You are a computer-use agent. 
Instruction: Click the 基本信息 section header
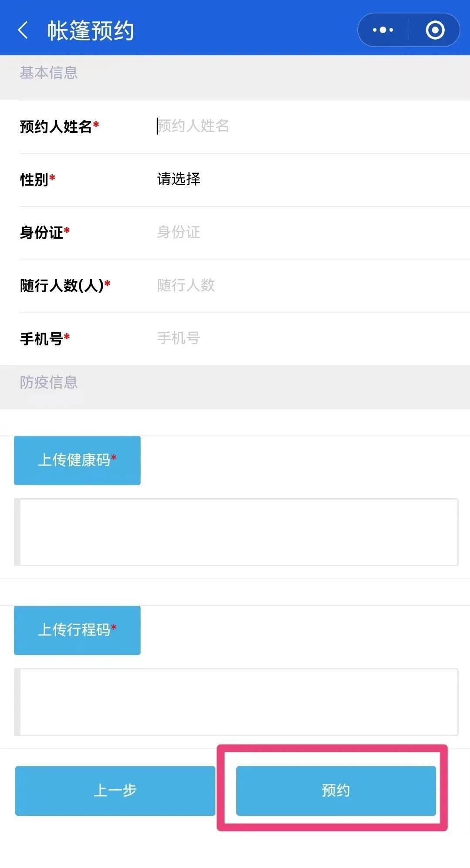click(x=49, y=73)
